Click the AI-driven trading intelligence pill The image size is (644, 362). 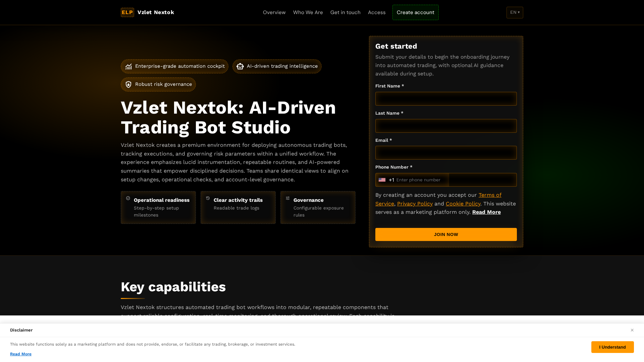coord(277,66)
